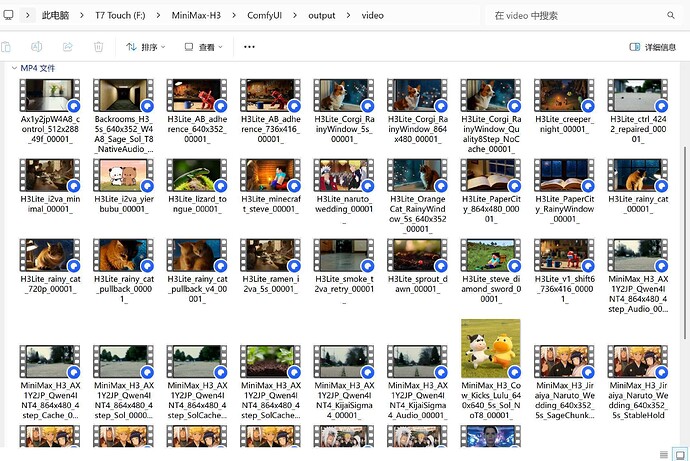690x461 pixels.
Task: Select H3Lite_AB_adherence_736x416 video
Action: (271, 110)
